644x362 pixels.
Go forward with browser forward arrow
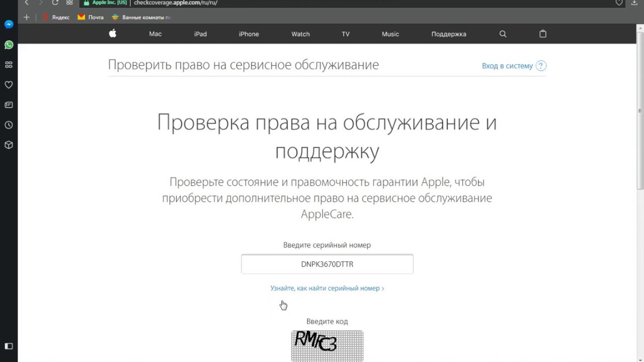click(41, 3)
